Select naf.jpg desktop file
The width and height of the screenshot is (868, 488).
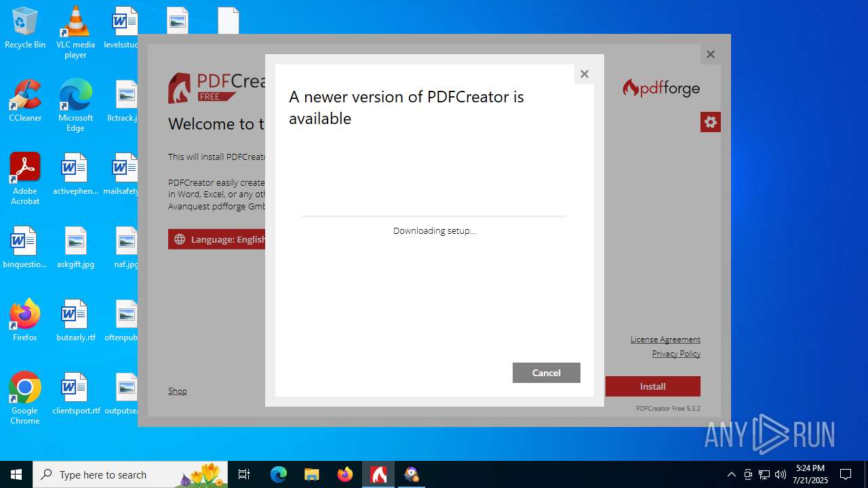pyautogui.click(x=126, y=248)
